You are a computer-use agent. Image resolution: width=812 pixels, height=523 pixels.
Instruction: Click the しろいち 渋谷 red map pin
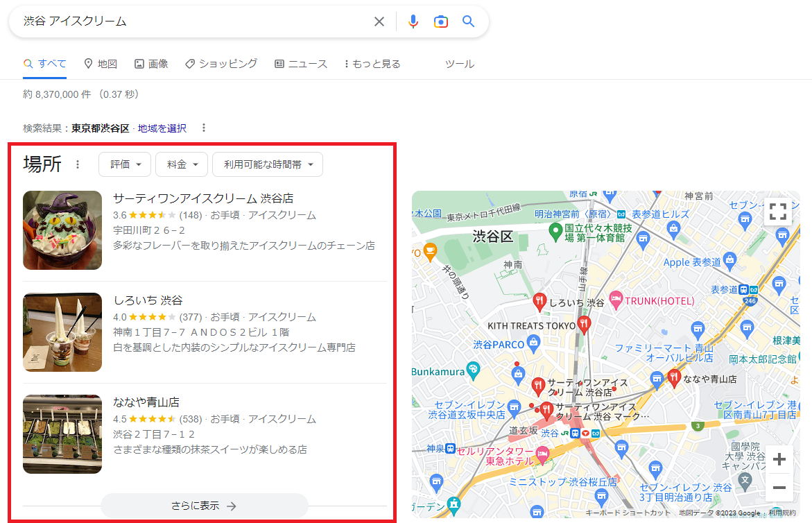pos(539,302)
